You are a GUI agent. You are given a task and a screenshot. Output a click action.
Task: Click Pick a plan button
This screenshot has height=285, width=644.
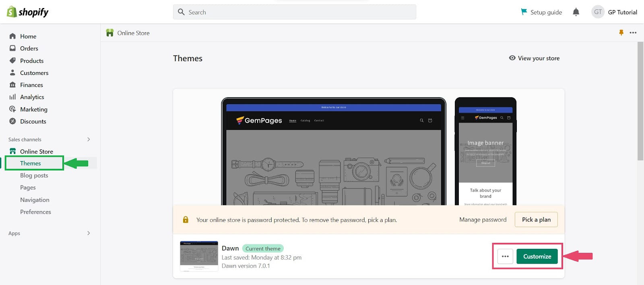coord(536,219)
